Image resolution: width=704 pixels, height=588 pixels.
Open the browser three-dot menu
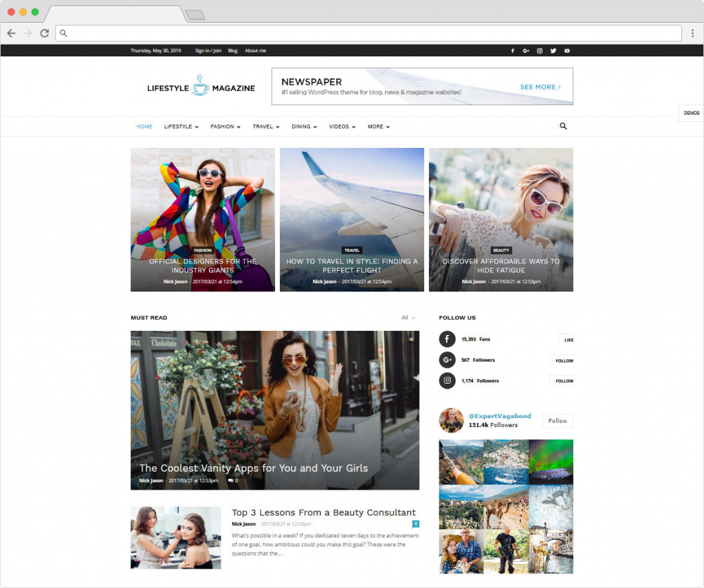coord(692,33)
